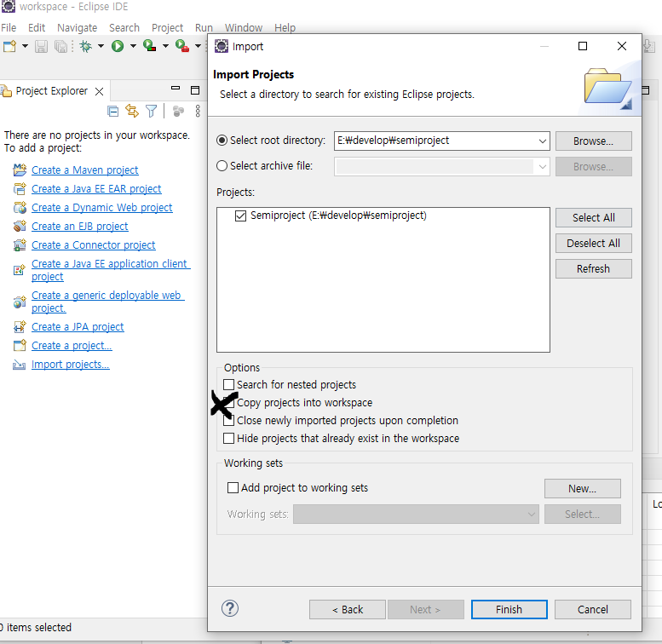Click Create an EJB project link
662x644 pixels.
pos(80,227)
